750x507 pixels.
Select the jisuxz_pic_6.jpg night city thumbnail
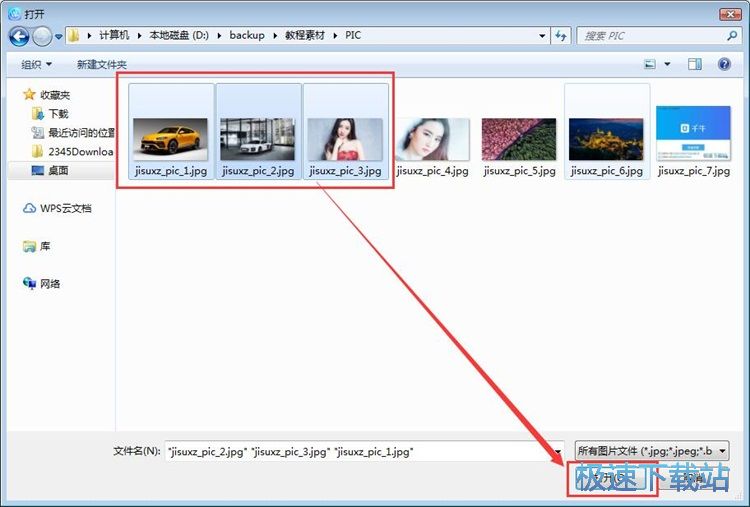click(607, 139)
